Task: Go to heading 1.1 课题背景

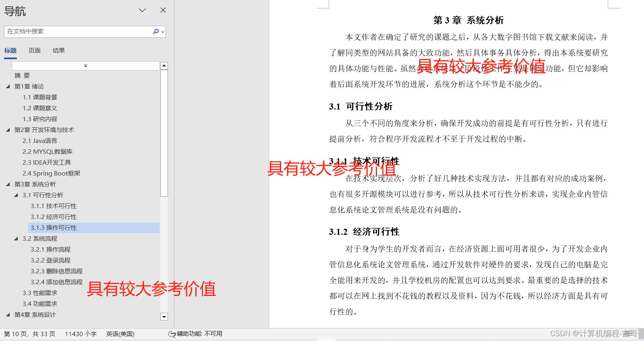Action: click(x=40, y=97)
